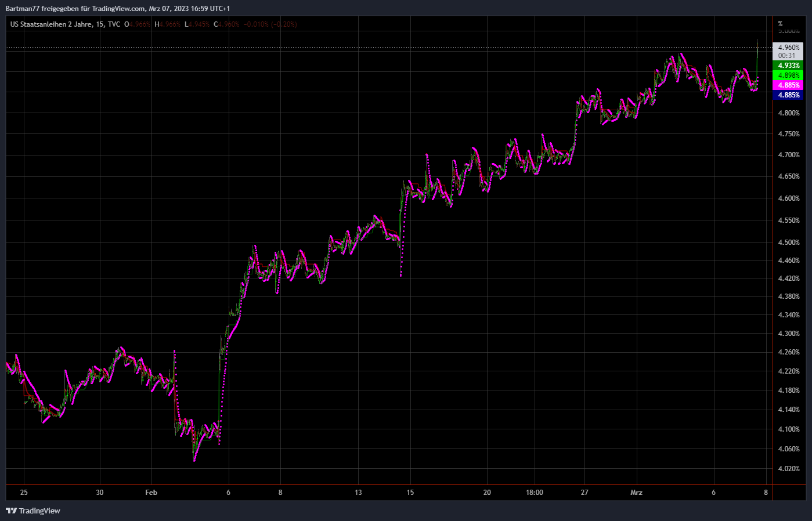Screen dimensions: 812x521
Task: Click the '13' date label on time axis
Action: [x=358, y=493]
